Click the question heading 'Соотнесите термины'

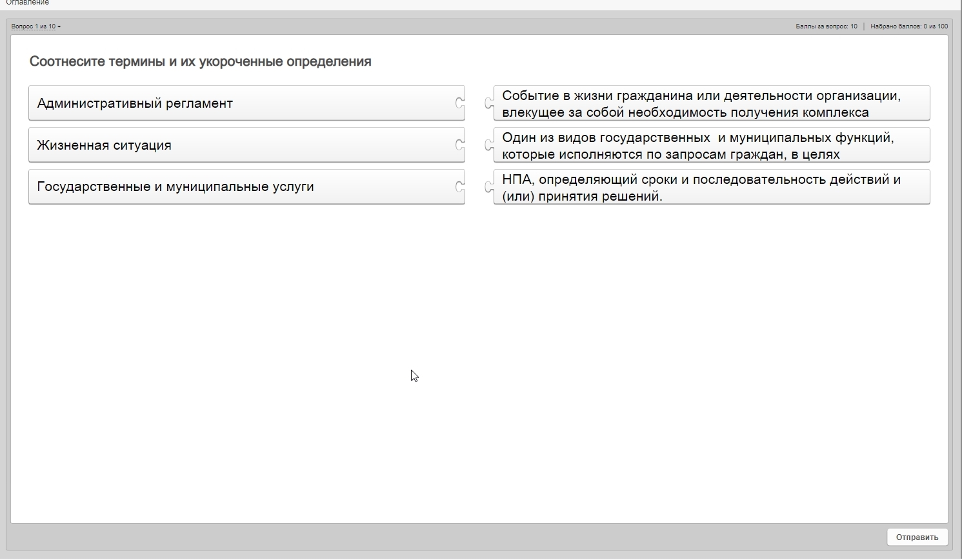(201, 61)
